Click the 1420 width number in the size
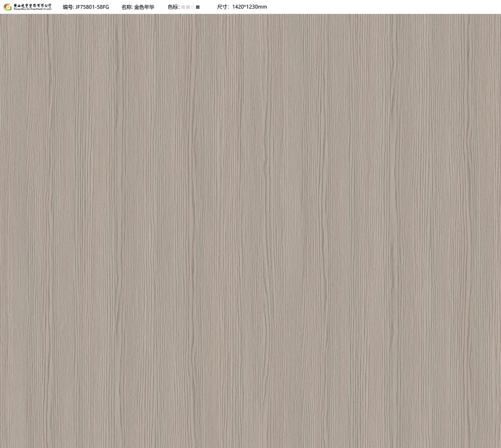The image size is (501, 448). (x=239, y=7)
